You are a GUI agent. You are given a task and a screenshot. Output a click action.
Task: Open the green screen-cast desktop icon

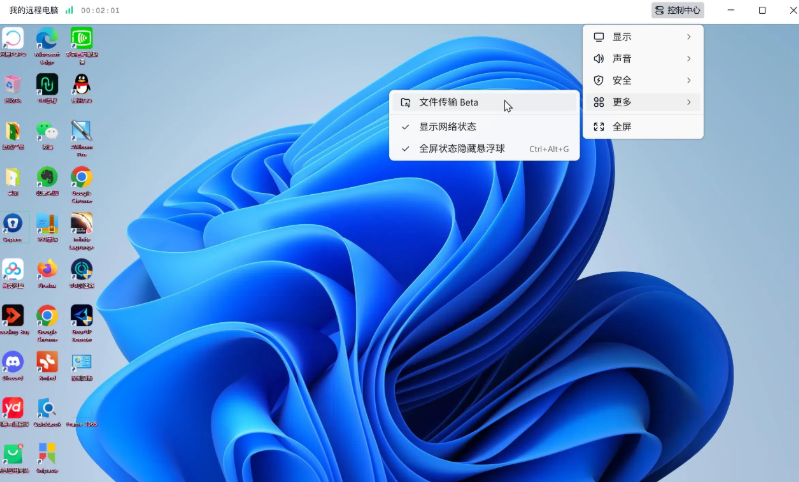pyautogui.click(x=82, y=39)
